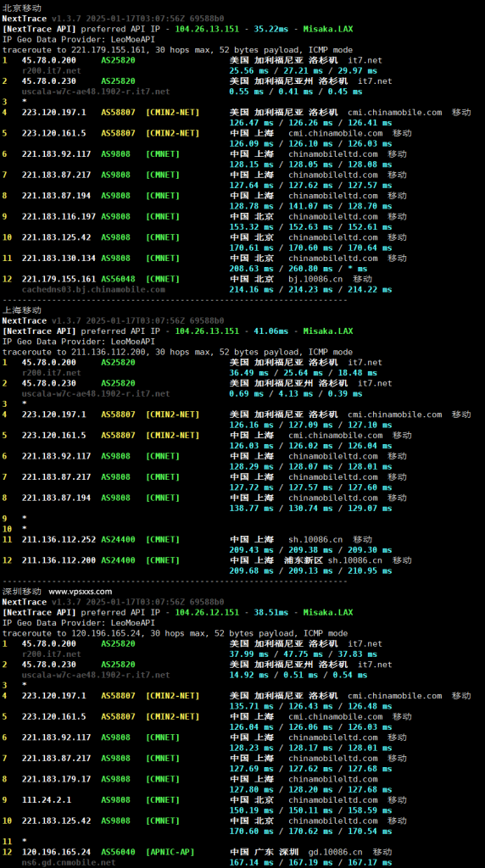Select latency '214.16 ms / 214.23 ms / 214.22 ms'

click(310, 290)
